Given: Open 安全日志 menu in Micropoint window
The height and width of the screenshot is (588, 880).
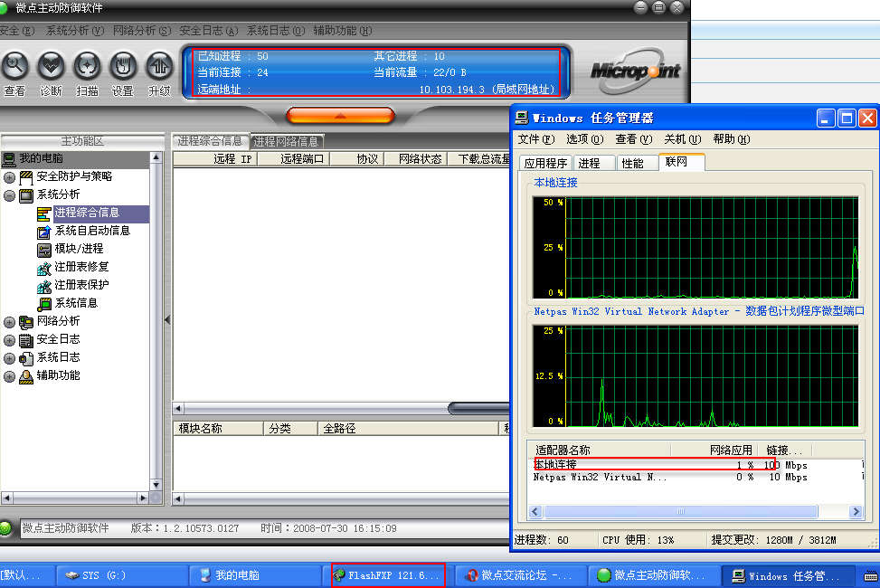Looking at the screenshot, I should tap(208, 31).
